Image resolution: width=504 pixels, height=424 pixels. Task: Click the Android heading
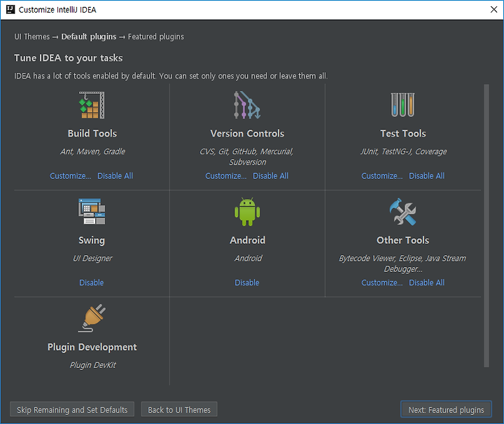(x=248, y=240)
